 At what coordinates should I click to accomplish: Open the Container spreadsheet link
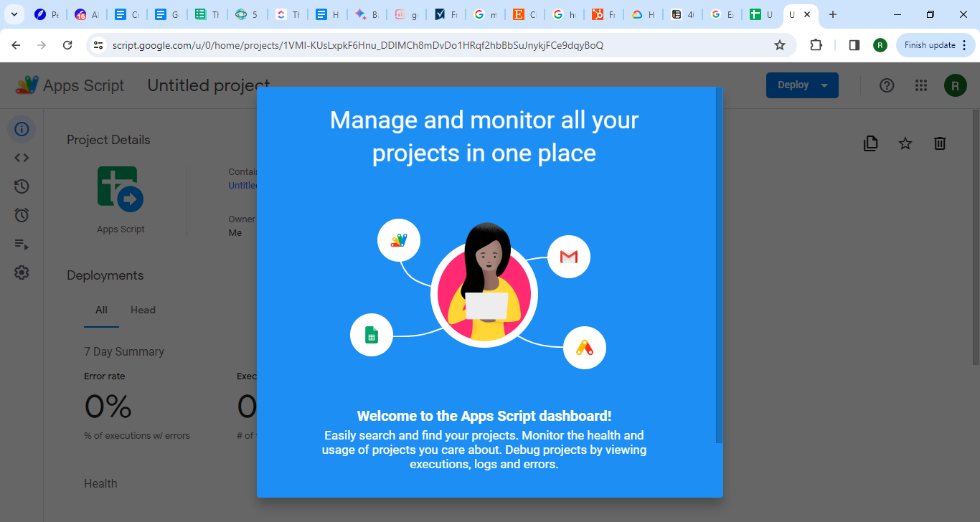[x=242, y=186]
